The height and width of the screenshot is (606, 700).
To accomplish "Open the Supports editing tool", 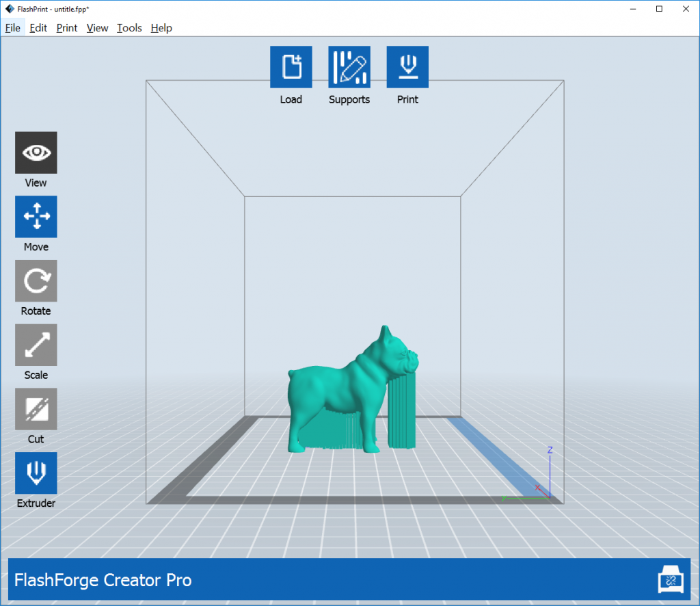I will pyautogui.click(x=349, y=67).
